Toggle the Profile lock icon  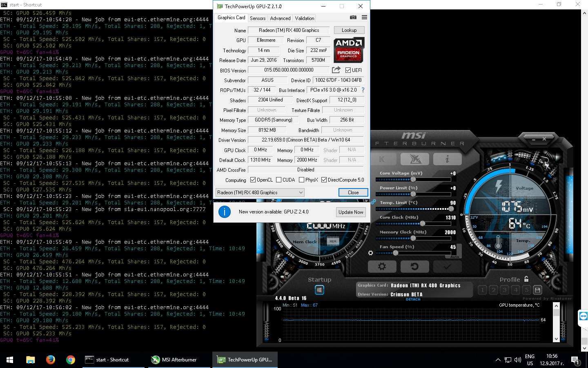pyautogui.click(x=526, y=279)
